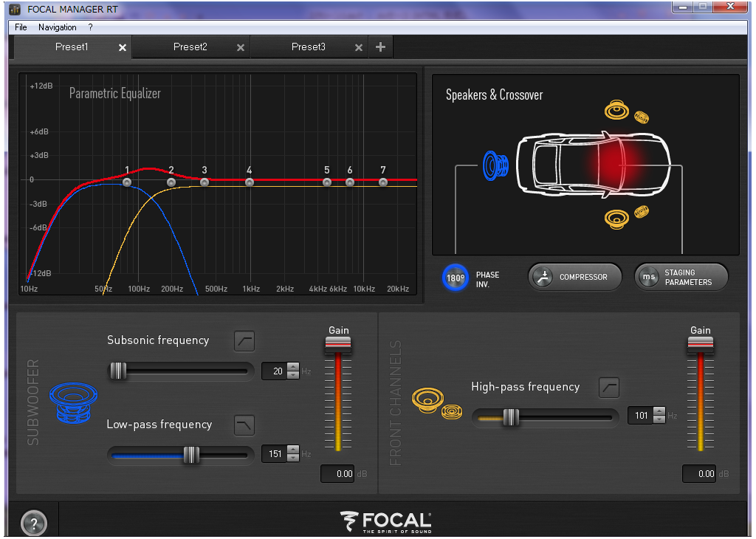Click the large blue subwoofer icon in Subwoofer panel
756x539 pixels.
(x=73, y=402)
